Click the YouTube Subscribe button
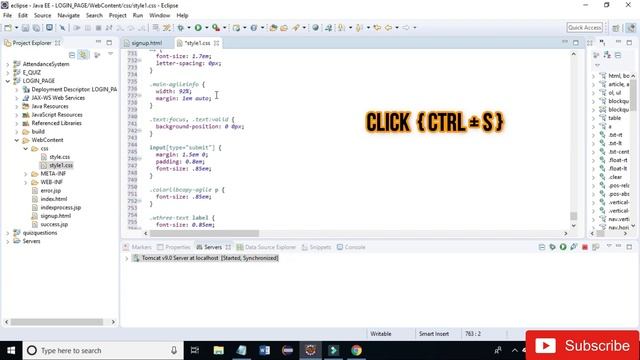Viewport: 640px width, 360px height. click(582, 346)
